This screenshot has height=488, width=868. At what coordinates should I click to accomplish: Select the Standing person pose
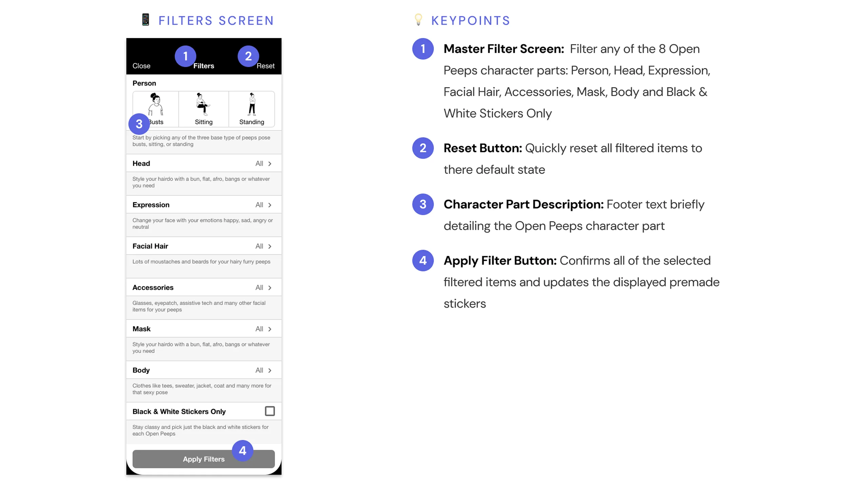pos(252,109)
